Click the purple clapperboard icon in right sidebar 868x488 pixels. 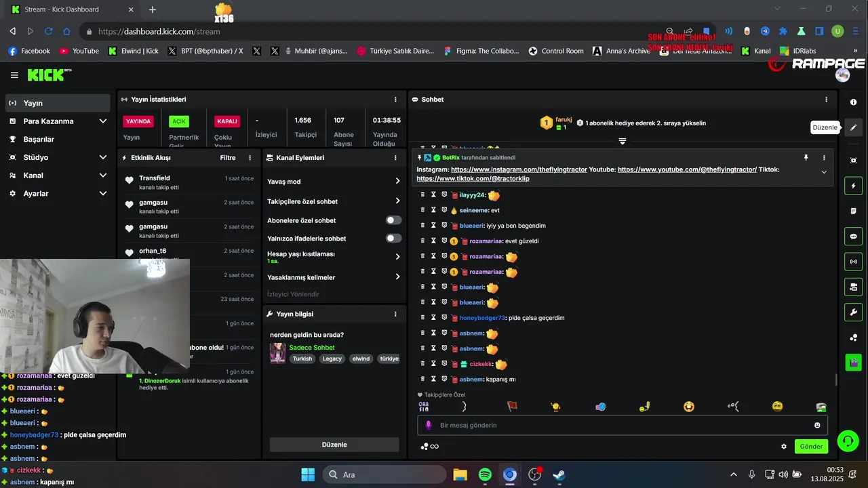point(853,363)
